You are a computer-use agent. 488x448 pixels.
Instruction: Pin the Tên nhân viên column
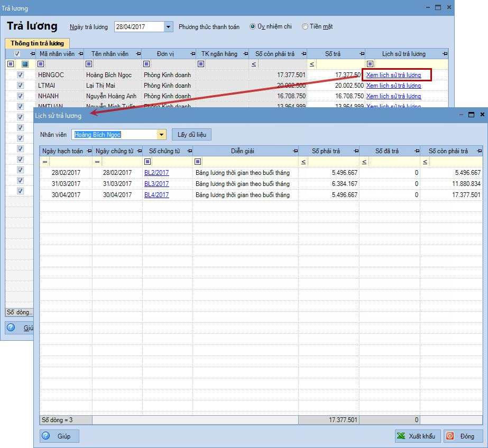tap(139, 54)
